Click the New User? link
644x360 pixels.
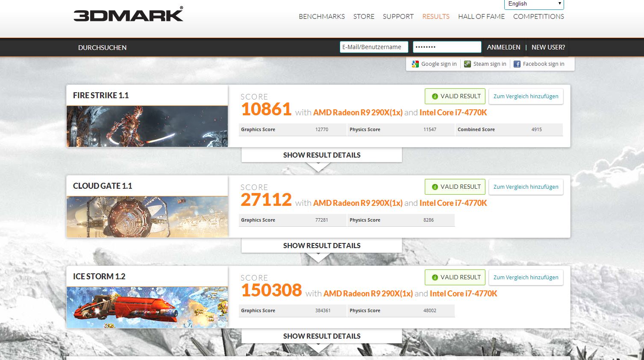coord(548,47)
